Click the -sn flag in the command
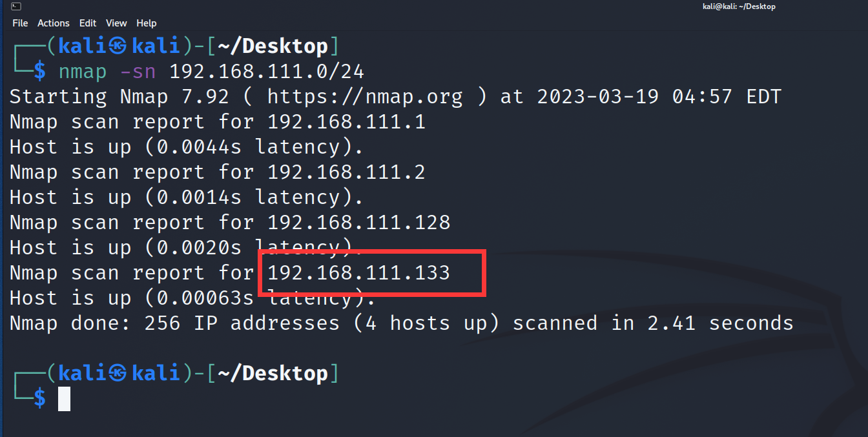 tap(138, 72)
